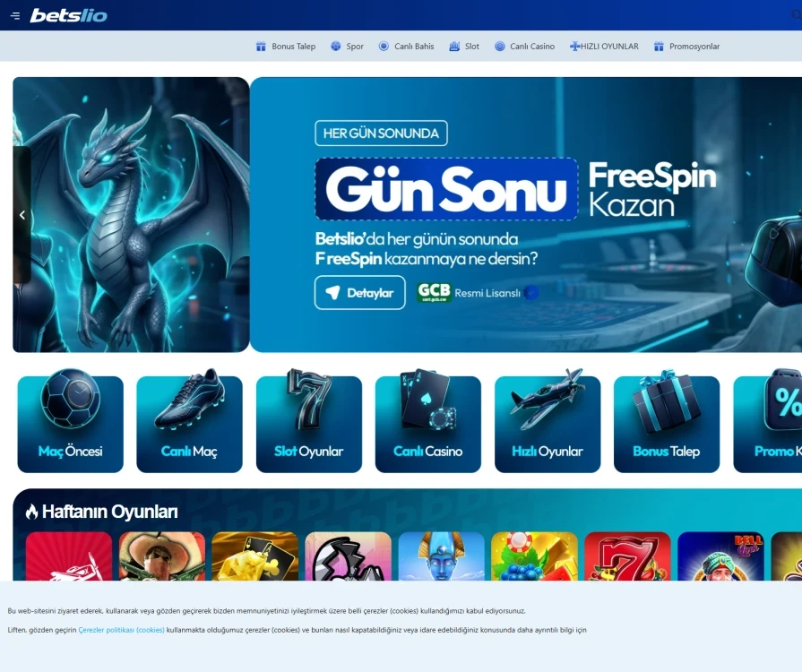This screenshot has width=802, height=672.
Task: Click the gift icon beside Promosyonlar
Action: point(659,47)
